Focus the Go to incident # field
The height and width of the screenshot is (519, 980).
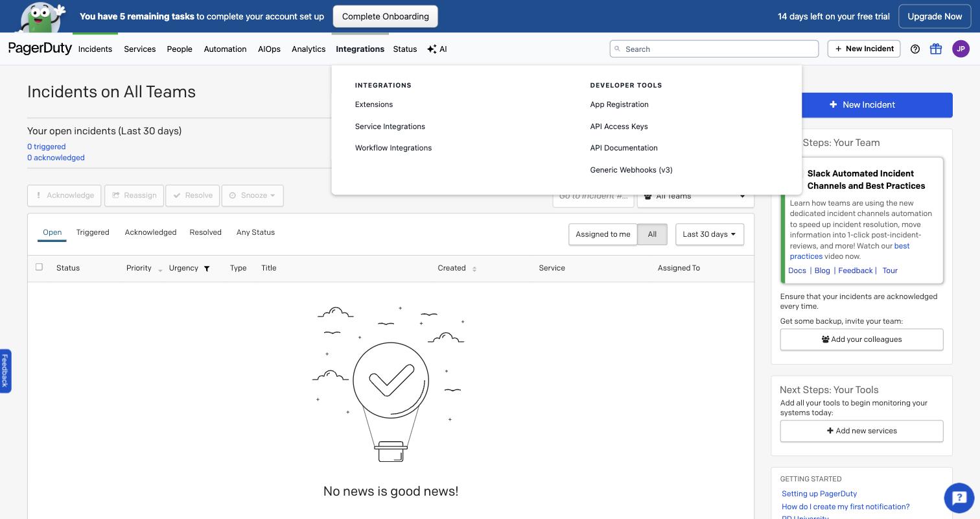[x=593, y=196]
